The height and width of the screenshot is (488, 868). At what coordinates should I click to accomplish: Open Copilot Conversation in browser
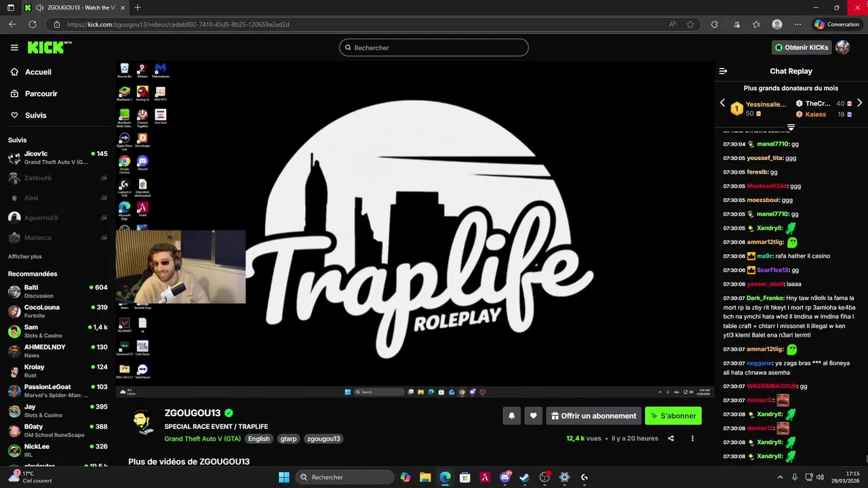coord(837,24)
